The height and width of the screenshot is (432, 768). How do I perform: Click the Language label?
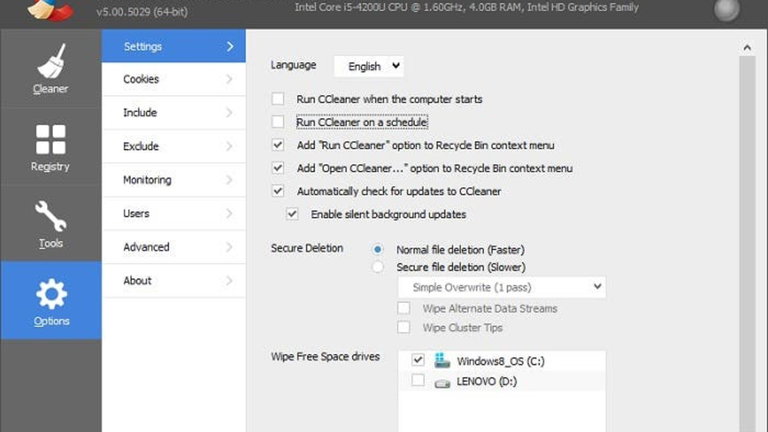pyautogui.click(x=293, y=65)
